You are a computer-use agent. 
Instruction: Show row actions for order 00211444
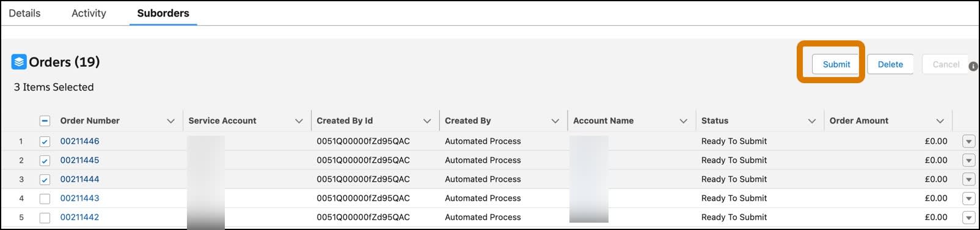pyautogui.click(x=968, y=179)
